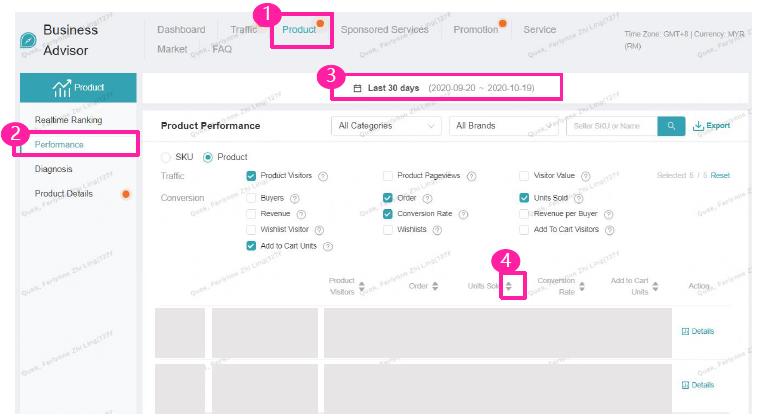Open Realtime Ranking in the sidebar

[x=69, y=120]
